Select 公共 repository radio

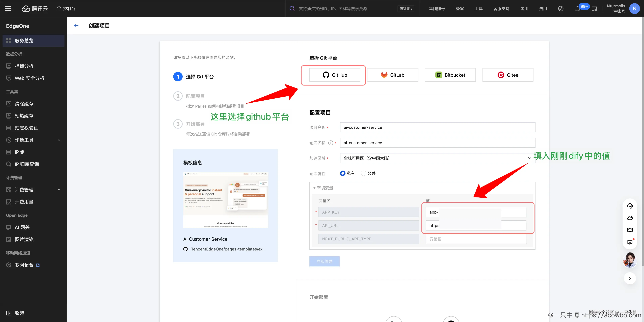363,173
